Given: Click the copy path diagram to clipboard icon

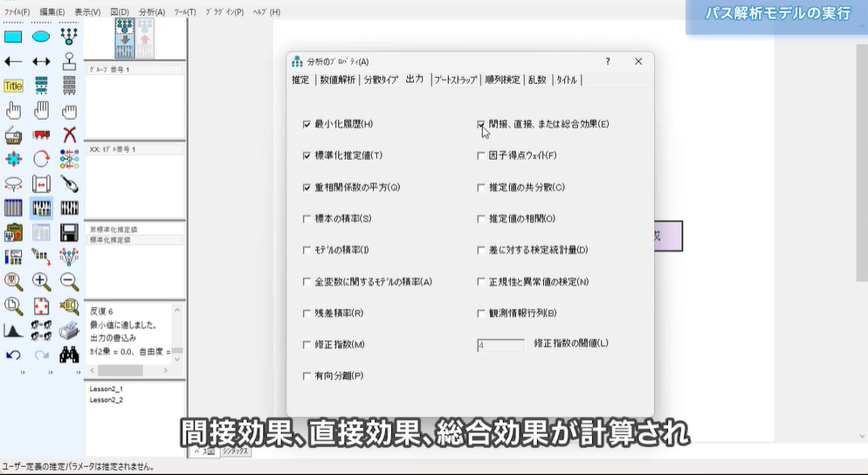Looking at the screenshot, I should 13,233.
